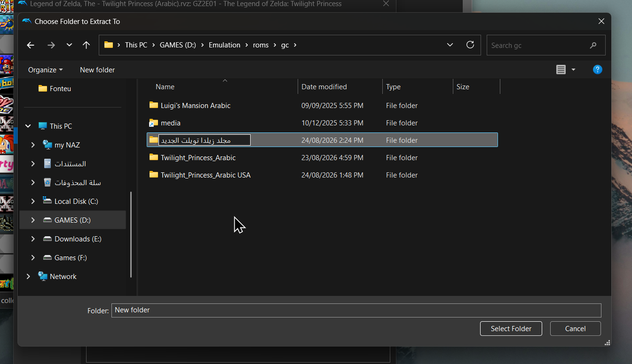The height and width of the screenshot is (364, 632).
Task: Create a folder with New folder
Action: (97, 70)
